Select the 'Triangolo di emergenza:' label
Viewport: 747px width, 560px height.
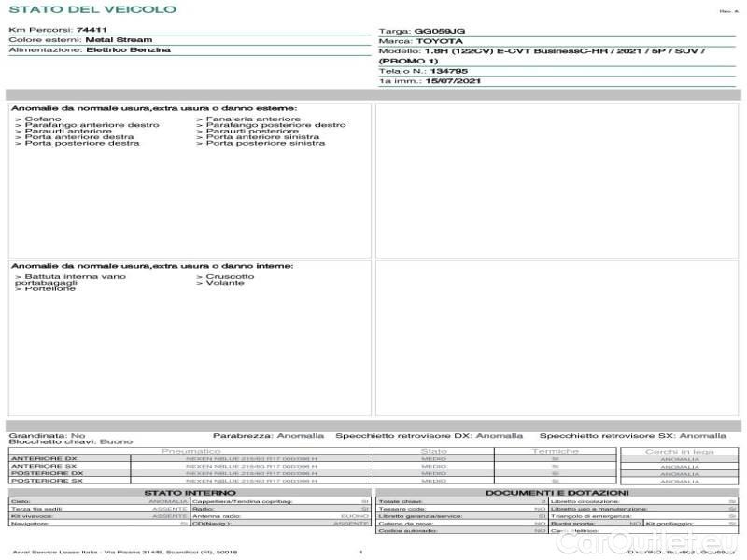(x=591, y=516)
